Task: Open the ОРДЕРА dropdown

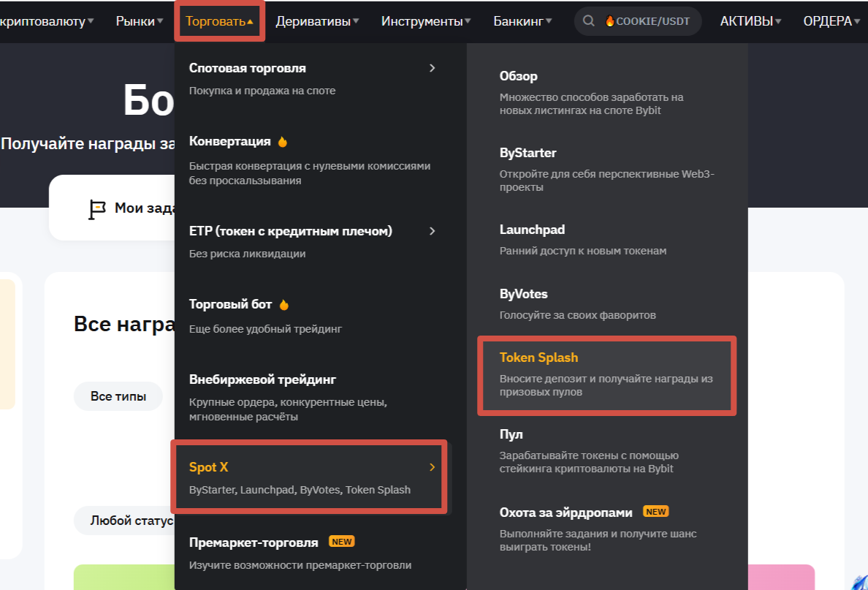Action: click(x=831, y=21)
